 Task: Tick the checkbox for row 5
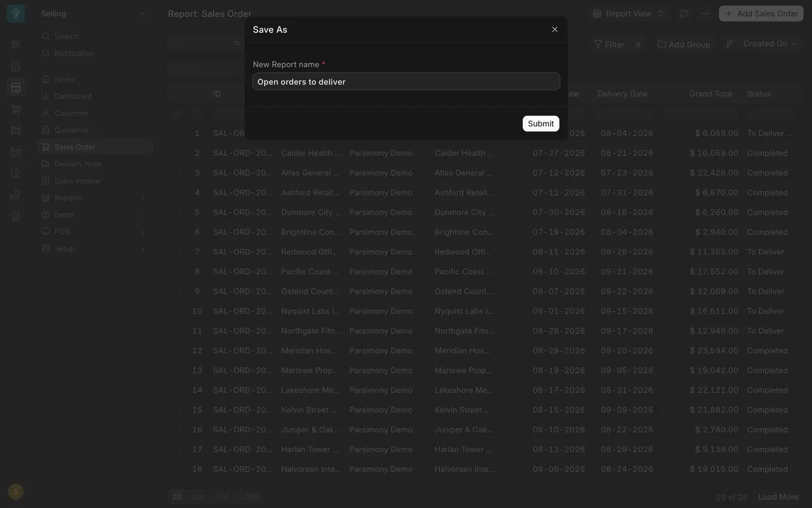click(178, 212)
